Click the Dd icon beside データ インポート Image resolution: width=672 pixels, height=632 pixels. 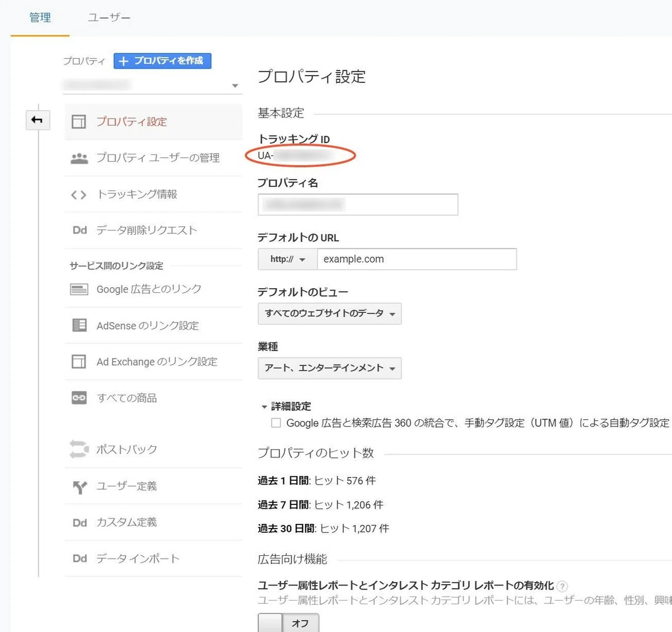[x=80, y=559]
